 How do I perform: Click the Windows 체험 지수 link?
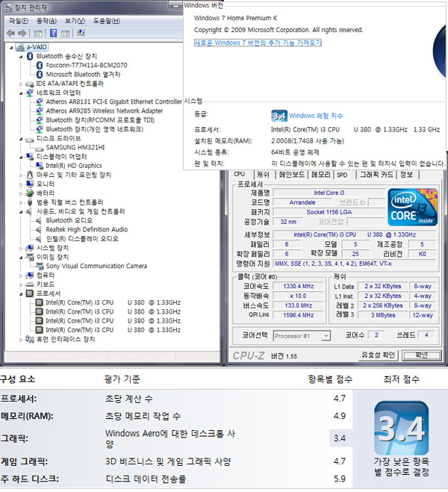(x=316, y=116)
